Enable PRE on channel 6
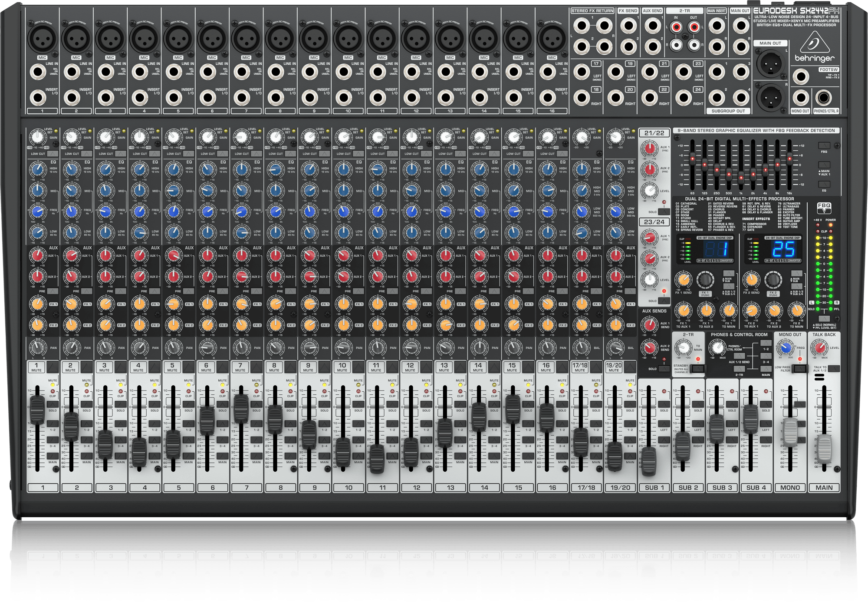868x608 pixels. coord(223,291)
